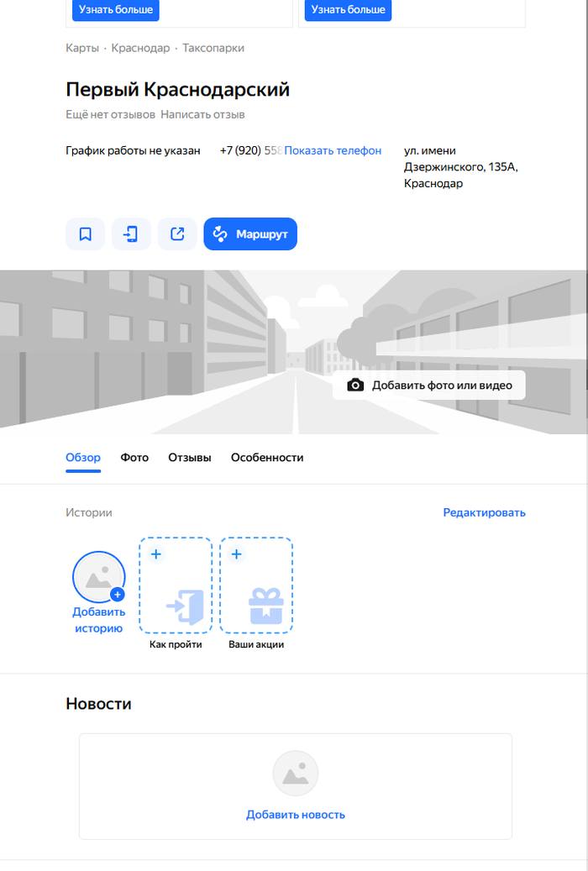The image size is (588, 871).
Task: Switch to the Фото tab
Action: [134, 458]
